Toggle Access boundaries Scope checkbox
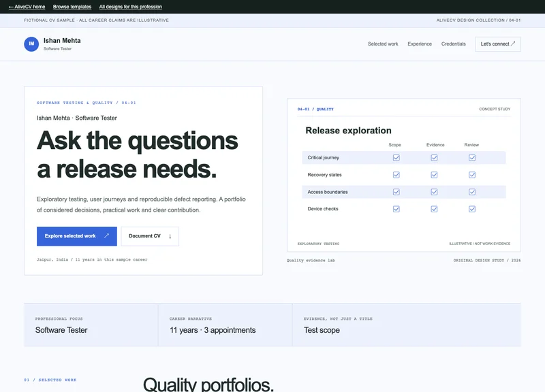 tap(396, 192)
